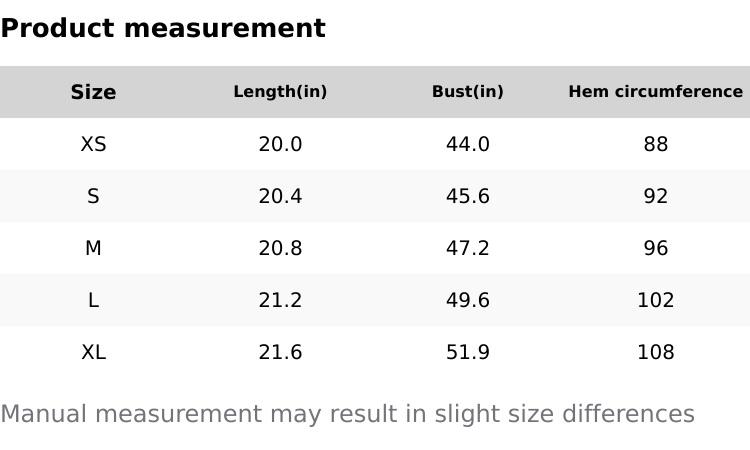Click the Bust(in) column header
This screenshot has height=450, width=750.
click(467, 92)
